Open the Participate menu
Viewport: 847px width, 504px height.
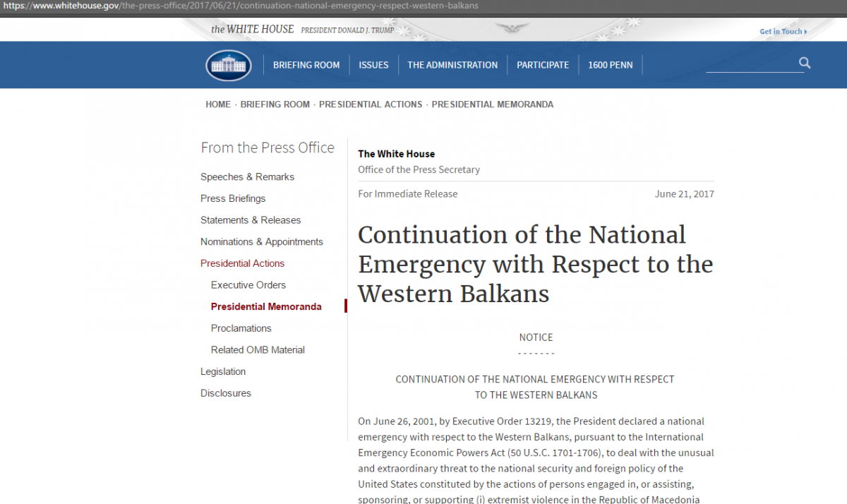click(x=543, y=65)
